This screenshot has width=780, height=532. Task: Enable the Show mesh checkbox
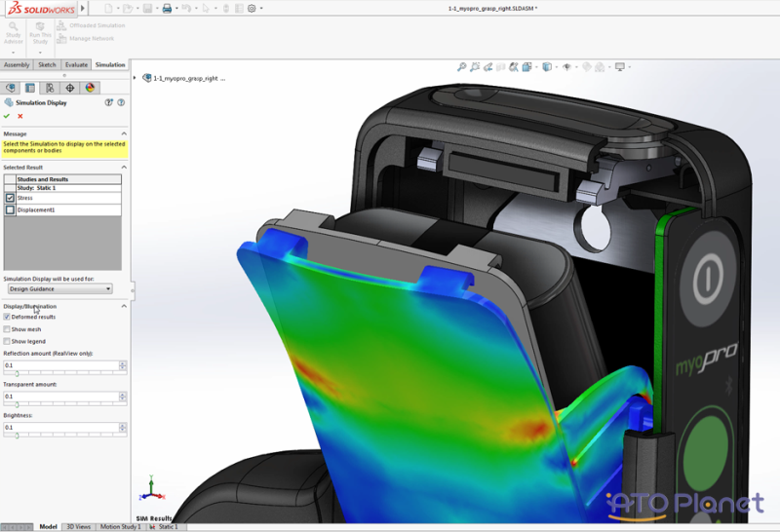[7, 329]
